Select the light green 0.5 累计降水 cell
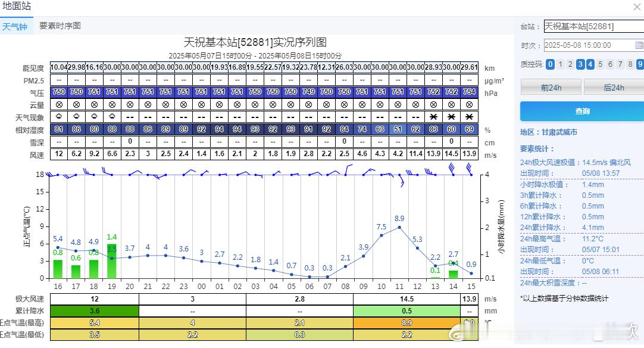Viewport: 644px width, 348px height. coord(407,311)
